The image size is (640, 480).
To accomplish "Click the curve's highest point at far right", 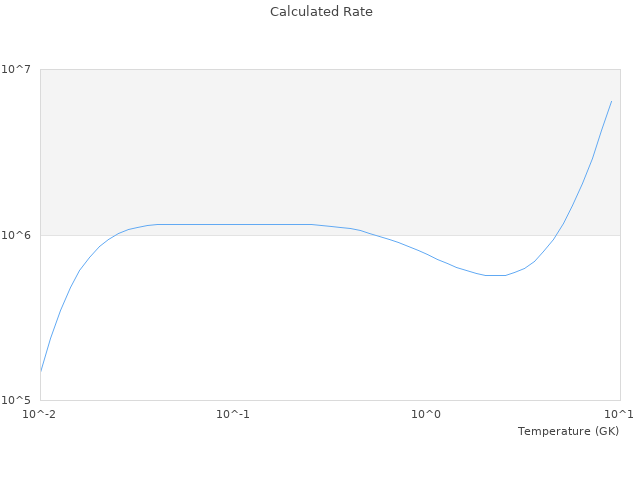I will tap(611, 101).
